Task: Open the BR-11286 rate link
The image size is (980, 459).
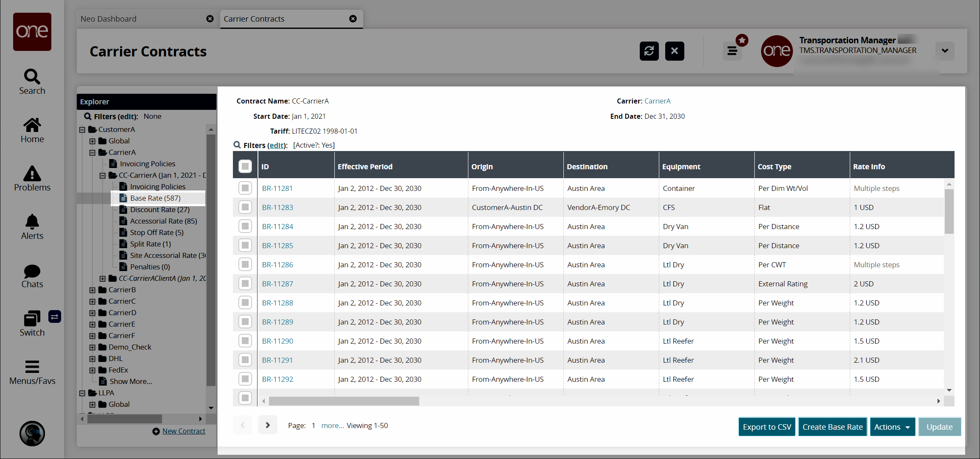Action: tap(277, 265)
